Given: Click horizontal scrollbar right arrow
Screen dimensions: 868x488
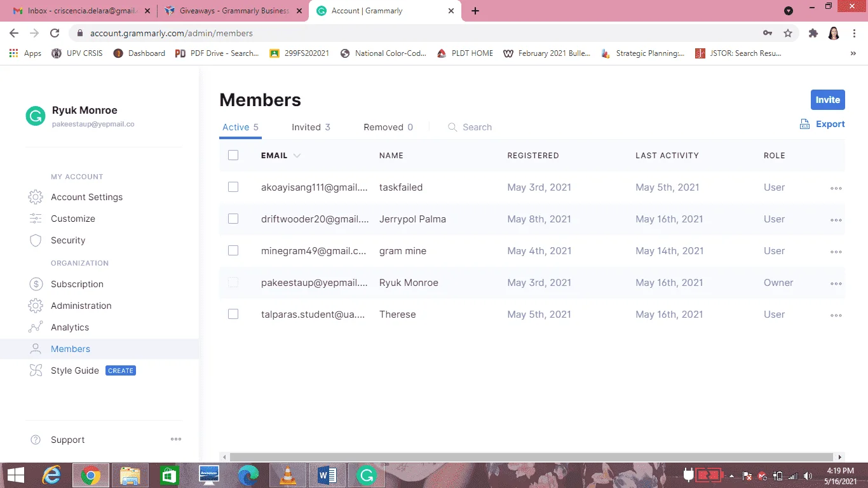Looking at the screenshot, I should pyautogui.click(x=841, y=457).
